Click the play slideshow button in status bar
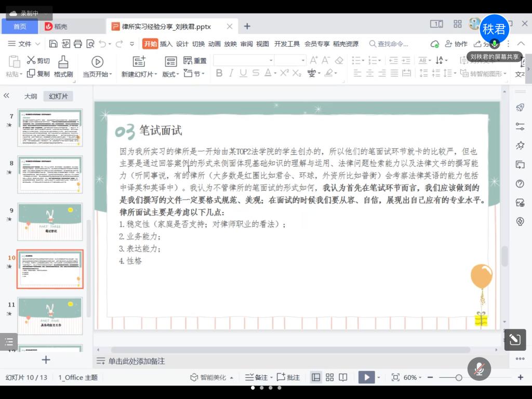 366,378
